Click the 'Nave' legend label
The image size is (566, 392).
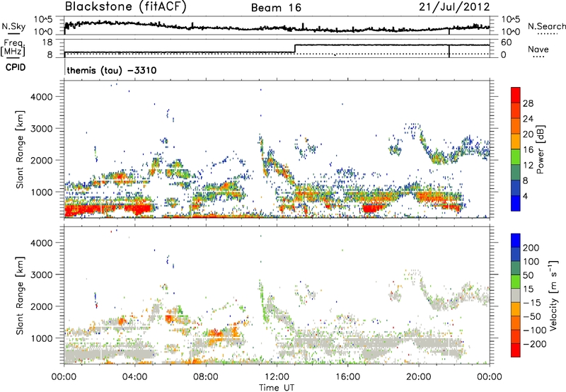538,49
